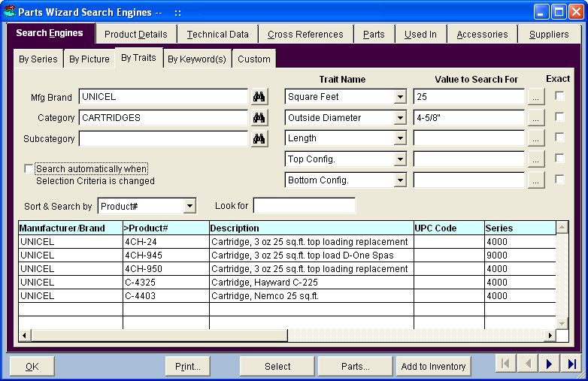Click the Parts... button

[355, 366]
